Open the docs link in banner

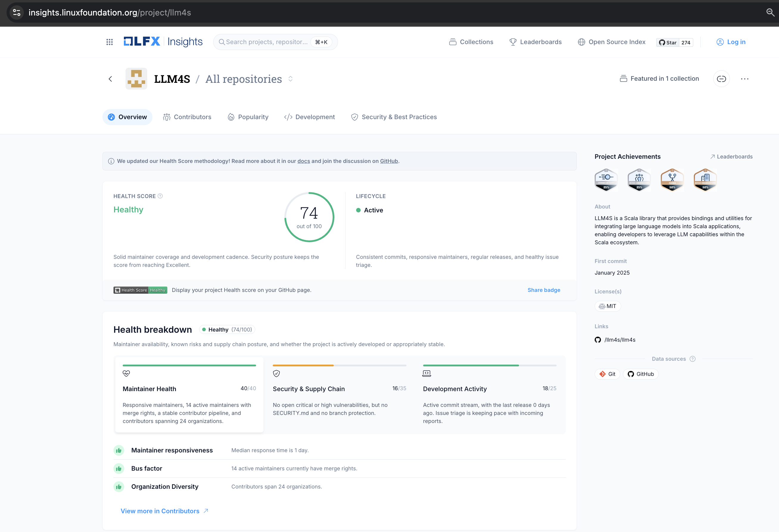[x=304, y=161]
